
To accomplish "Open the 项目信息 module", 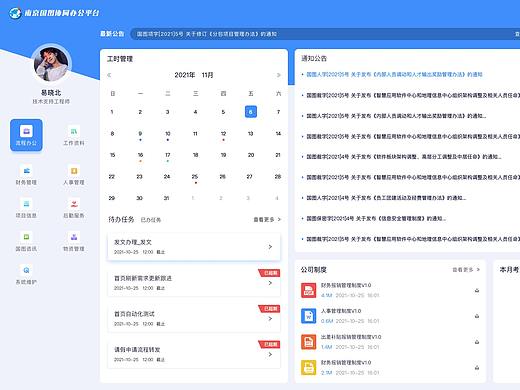I will (26, 208).
